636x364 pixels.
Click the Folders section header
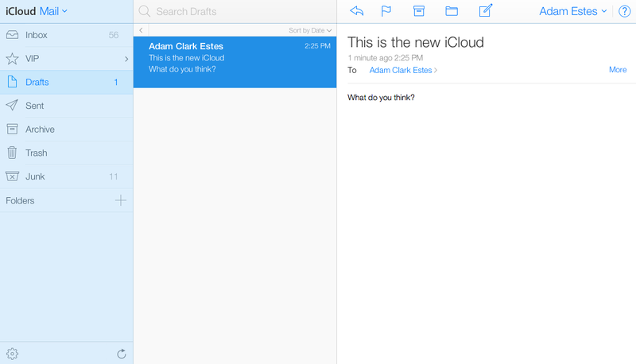(20, 200)
